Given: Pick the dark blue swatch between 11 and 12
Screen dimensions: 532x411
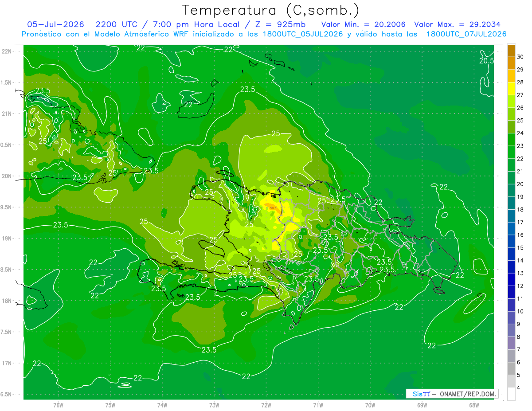Looking at the screenshot, I should click(511, 293).
